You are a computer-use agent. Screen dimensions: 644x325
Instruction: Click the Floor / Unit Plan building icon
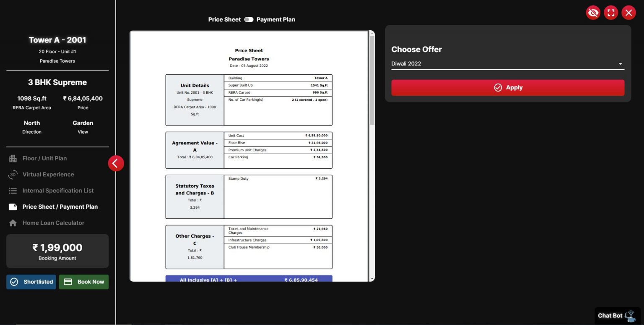13,159
